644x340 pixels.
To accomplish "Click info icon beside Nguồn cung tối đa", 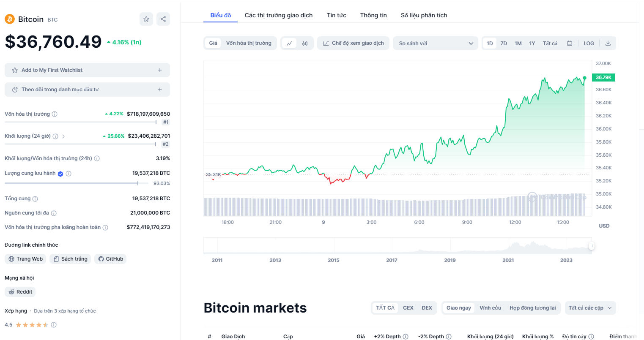I will tap(54, 213).
